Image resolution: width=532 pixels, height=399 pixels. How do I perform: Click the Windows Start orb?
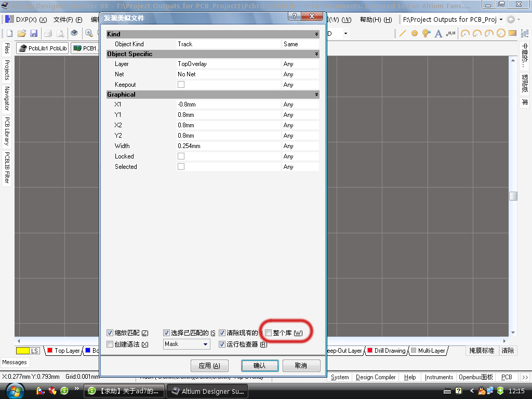pos(15,391)
